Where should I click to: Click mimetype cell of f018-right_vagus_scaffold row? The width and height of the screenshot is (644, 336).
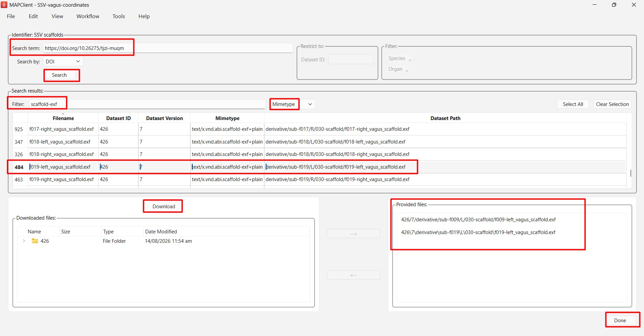(227, 154)
